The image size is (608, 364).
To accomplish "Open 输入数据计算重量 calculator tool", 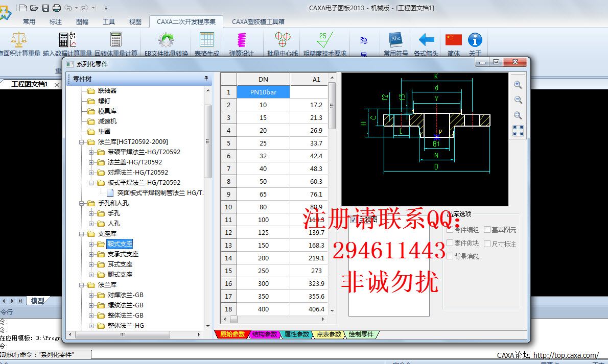I will pos(67,44).
